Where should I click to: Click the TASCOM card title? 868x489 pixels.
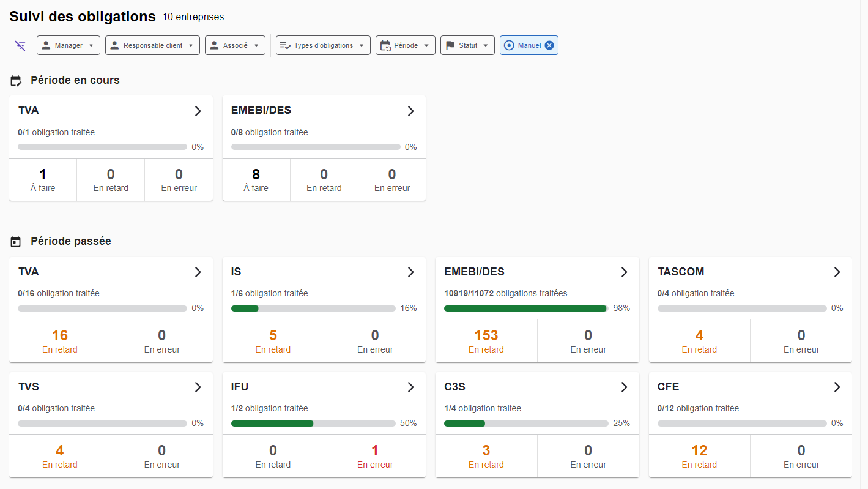(x=681, y=272)
